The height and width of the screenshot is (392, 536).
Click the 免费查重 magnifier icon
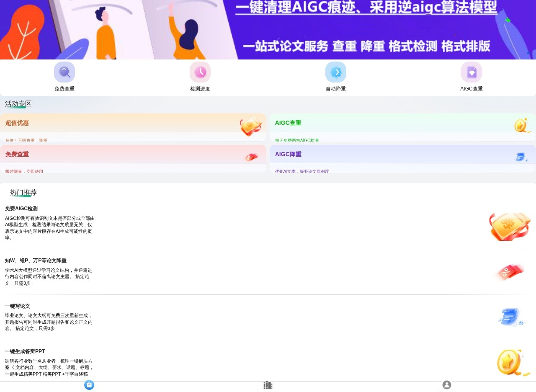pos(64,72)
